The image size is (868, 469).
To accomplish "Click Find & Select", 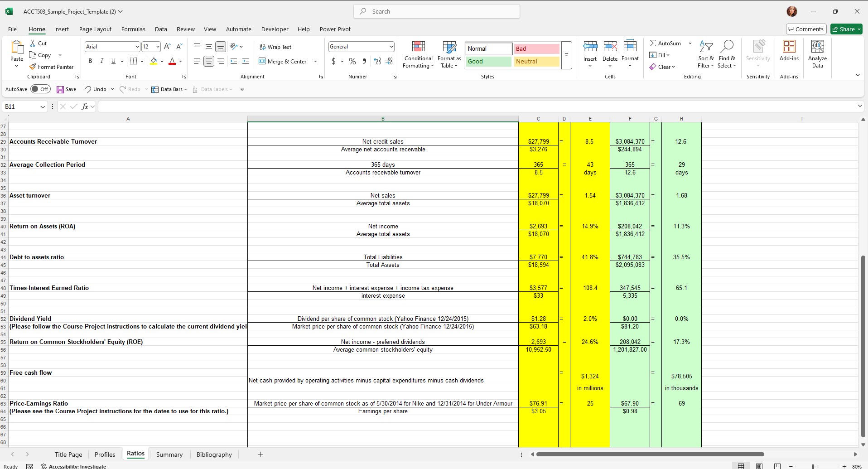I will [727, 54].
